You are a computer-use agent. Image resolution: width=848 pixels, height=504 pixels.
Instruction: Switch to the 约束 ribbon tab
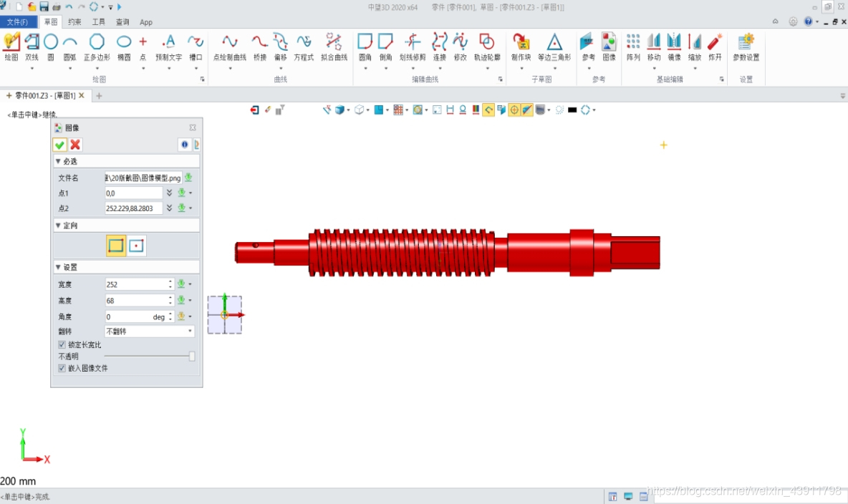point(74,22)
